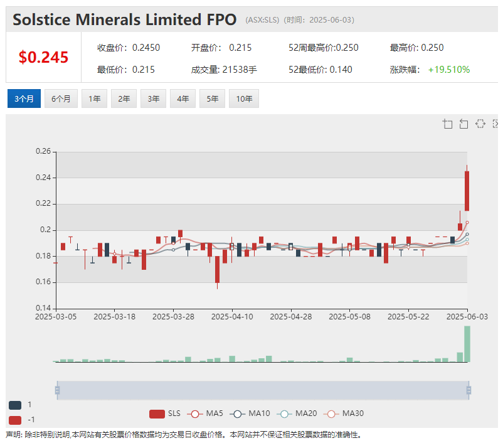Switch to the 6个月 time range tab
This screenshot has height=448, width=503.
61,99
